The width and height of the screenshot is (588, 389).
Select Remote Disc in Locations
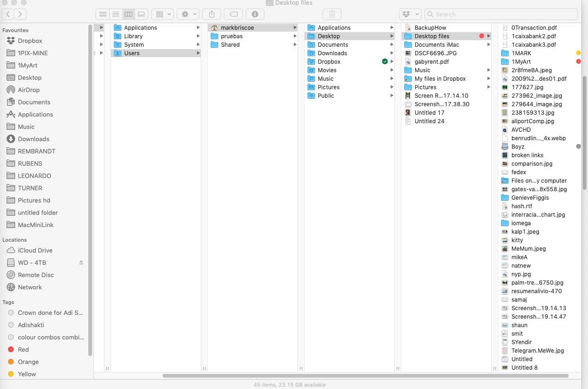pos(35,275)
